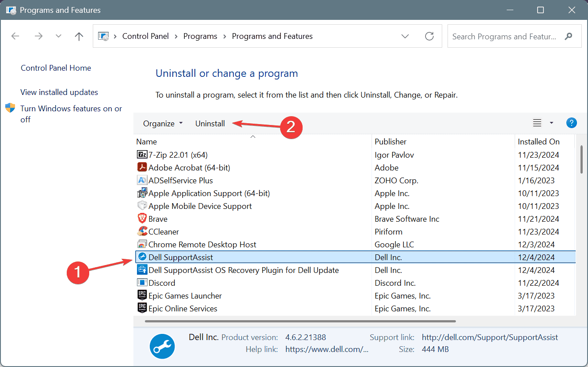This screenshot has width=588, height=367.
Task: Open the recent locations dropdown chevron
Action: (58, 36)
